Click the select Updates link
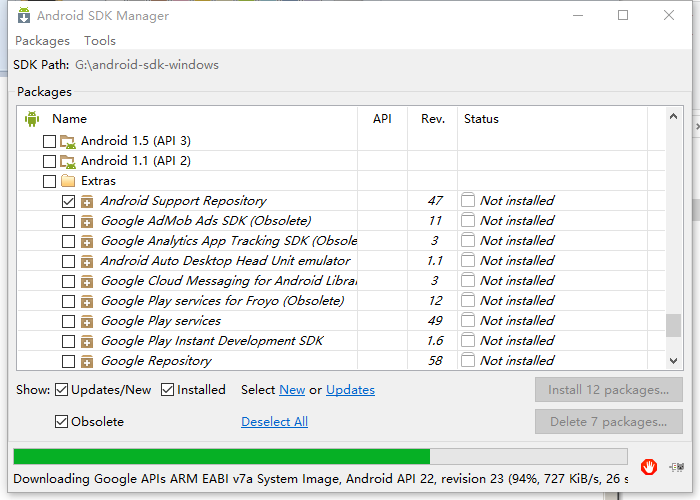This screenshot has width=700, height=500. coord(350,390)
